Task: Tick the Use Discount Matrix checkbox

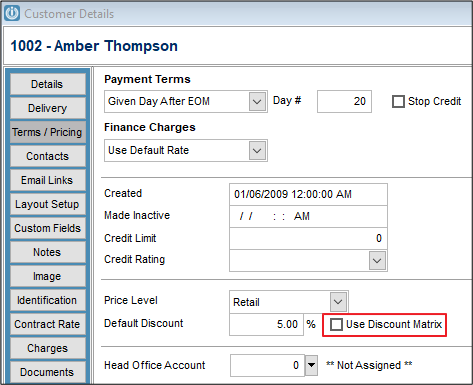Action: coord(336,324)
